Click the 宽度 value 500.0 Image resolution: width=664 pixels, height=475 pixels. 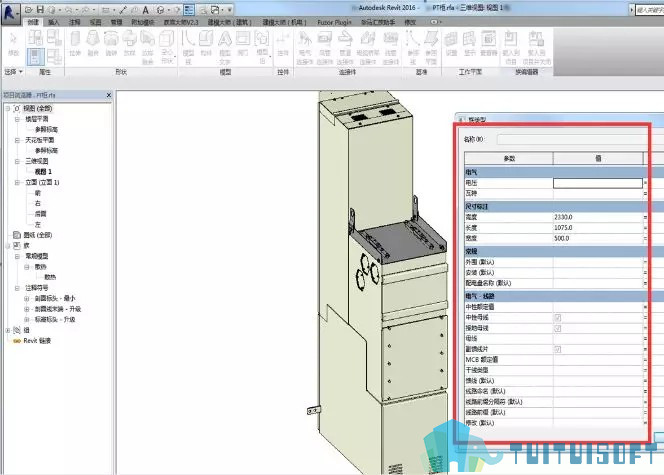point(562,238)
